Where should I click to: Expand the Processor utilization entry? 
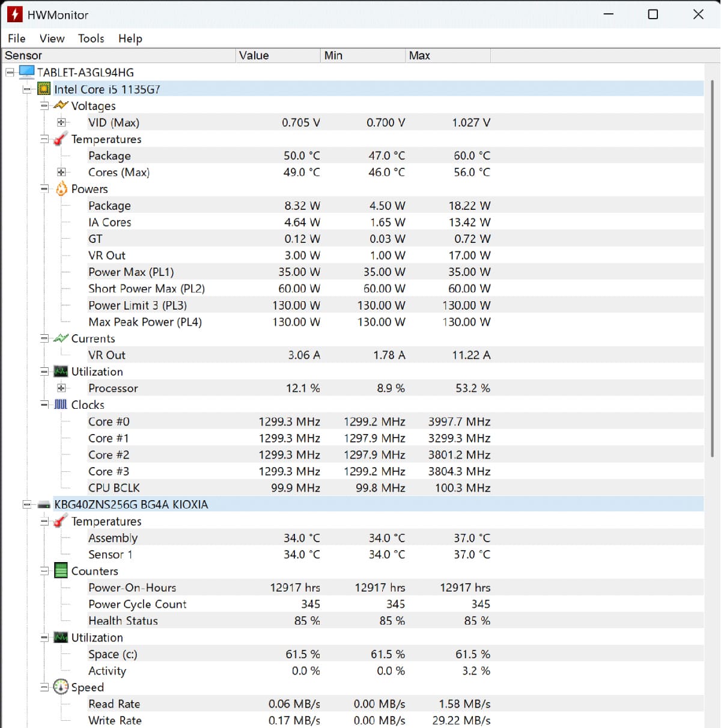point(61,388)
